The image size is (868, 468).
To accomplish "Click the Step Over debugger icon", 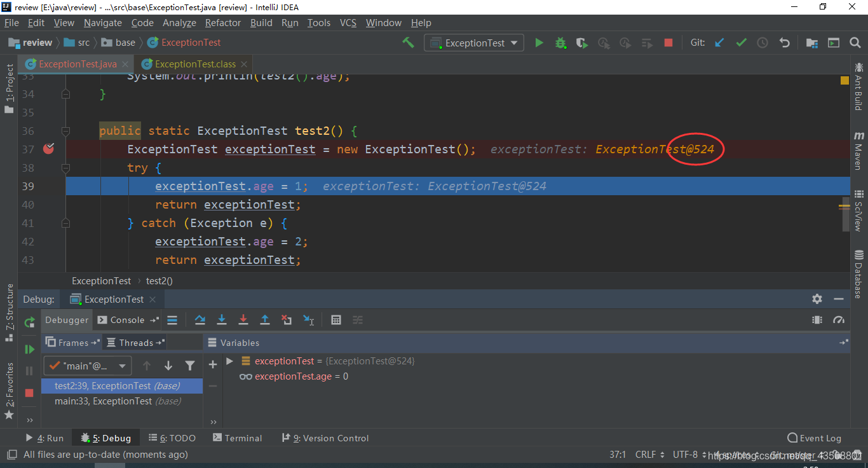I will (x=200, y=320).
